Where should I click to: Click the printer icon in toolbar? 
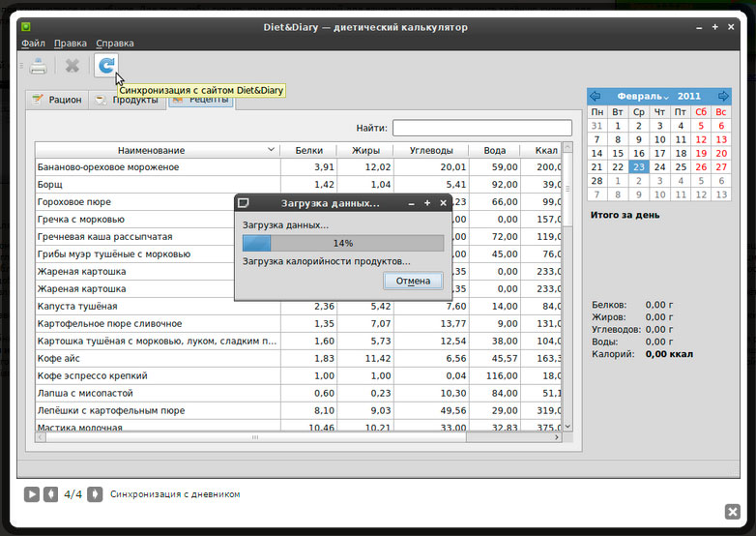click(38, 66)
